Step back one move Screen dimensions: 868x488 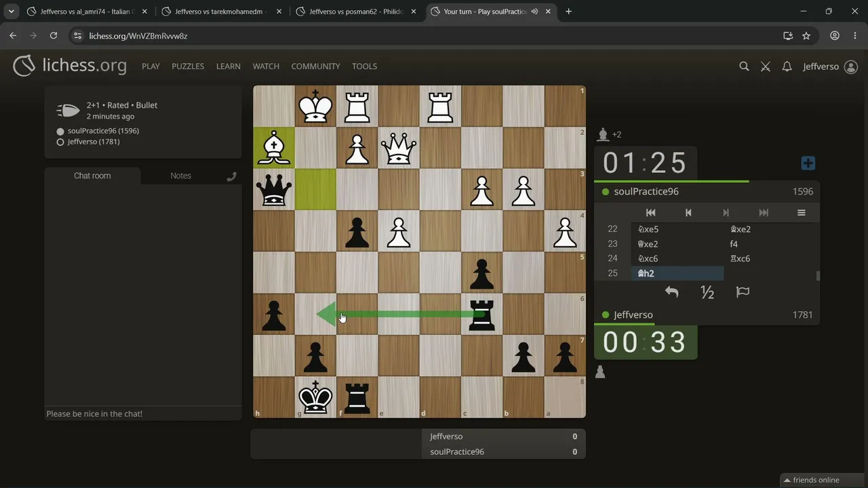coord(688,213)
